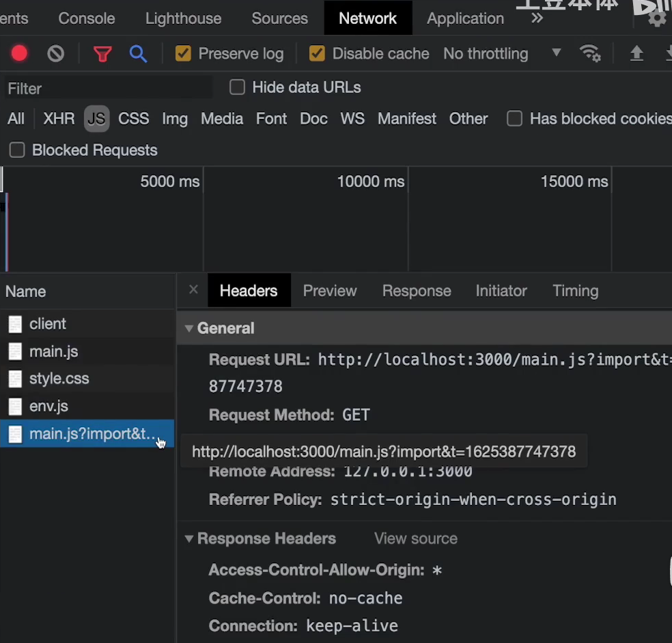Click the style.css request file icon
Screen dimensions: 672x643
point(15,379)
